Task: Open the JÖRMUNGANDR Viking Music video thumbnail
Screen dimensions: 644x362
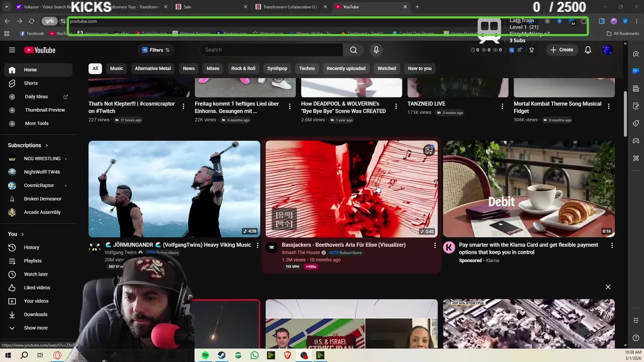Action: pyautogui.click(x=174, y=189)
